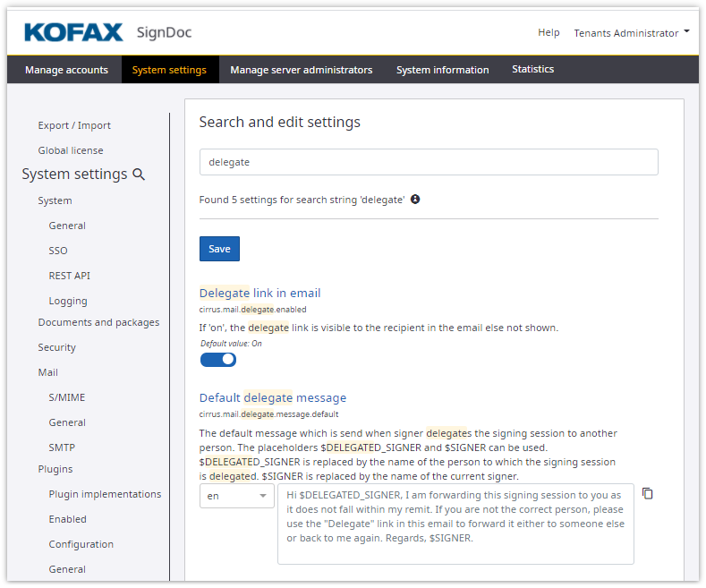Open Plugin implementations in sidebar
Image resolution: width=706 pixels, height=588 pixels.
(105, 494)
